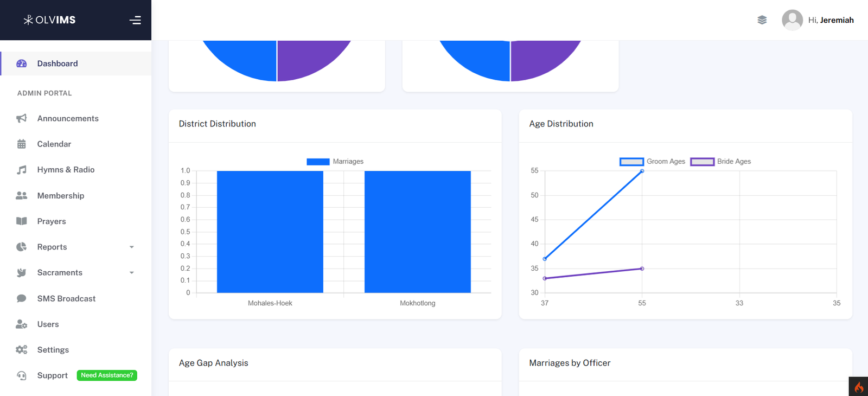Click the Prayers book icon

(x=22, y=221)
